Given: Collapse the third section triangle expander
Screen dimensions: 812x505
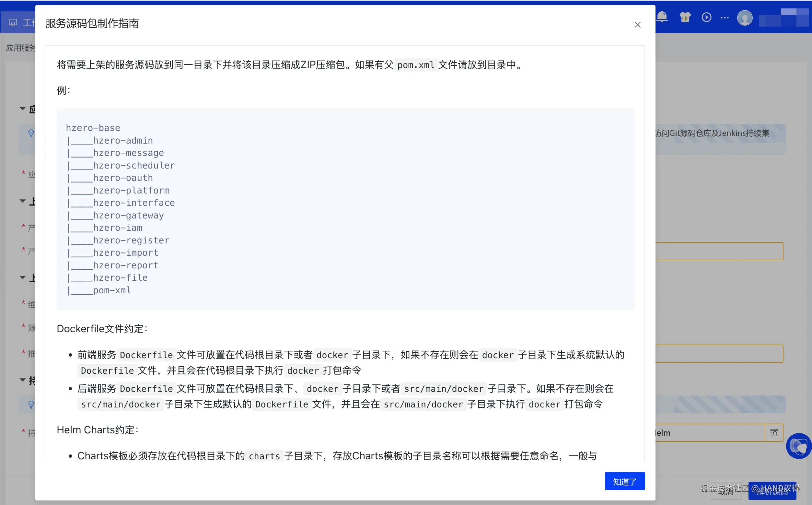Looking at the screenshot, I should pos(23,277).
